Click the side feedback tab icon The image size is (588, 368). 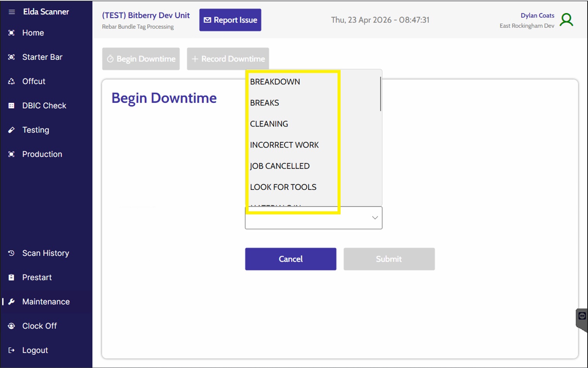pyautogui.click(x=582, y=316)
